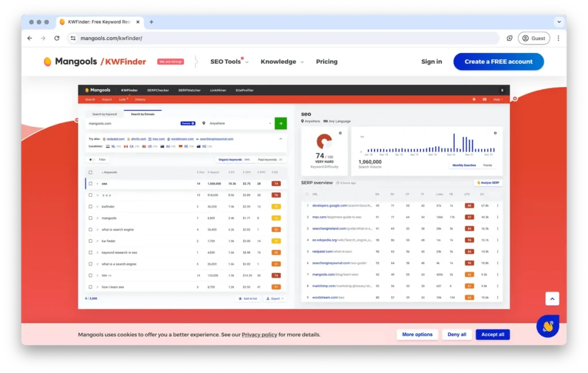Click the green search arrow button
This screenshot has height=373, width=588.
point(280,123)
